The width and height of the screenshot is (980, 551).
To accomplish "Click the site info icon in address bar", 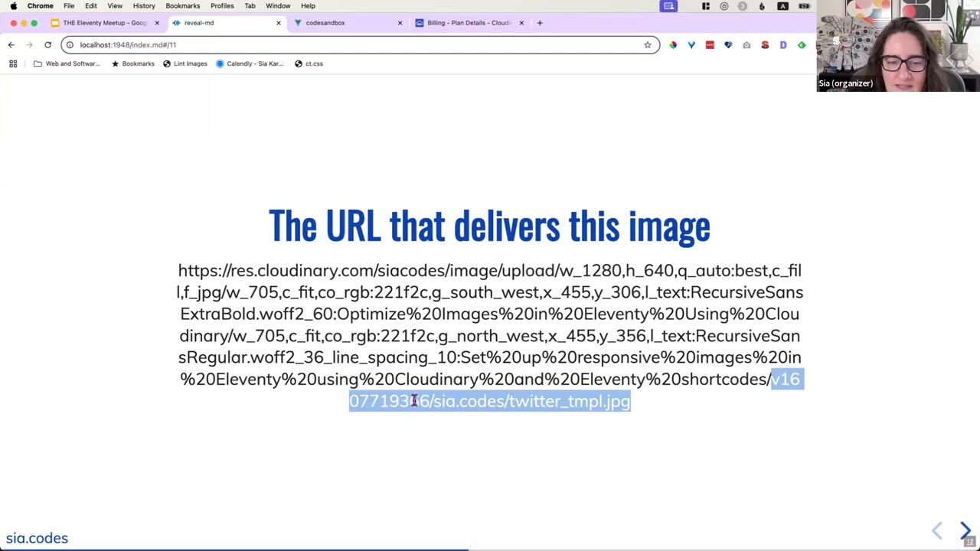I will click(x=70, y=45).
